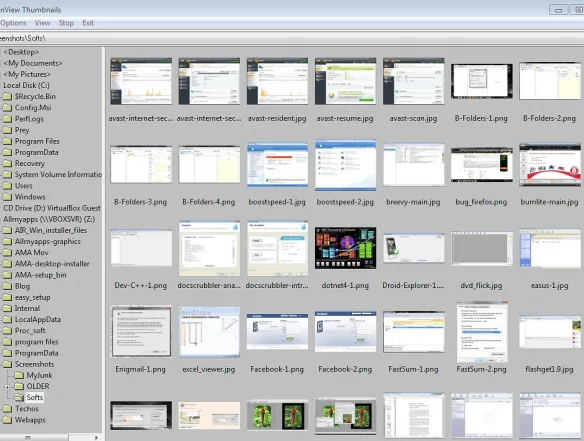This screenshot has height=441, width=584.
Task: Select the MyJunk subfolder icon
Action: pos(19,375)
